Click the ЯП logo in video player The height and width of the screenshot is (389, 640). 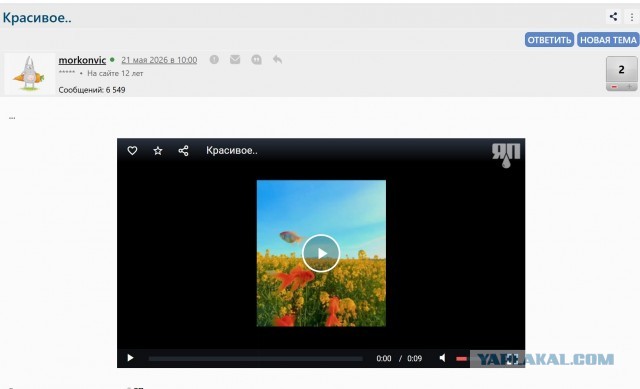coord(506,155)
